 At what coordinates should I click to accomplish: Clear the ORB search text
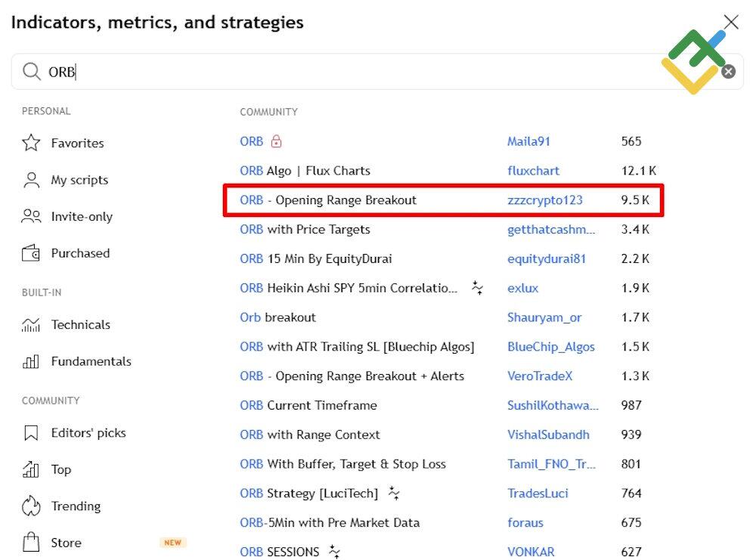728,72
